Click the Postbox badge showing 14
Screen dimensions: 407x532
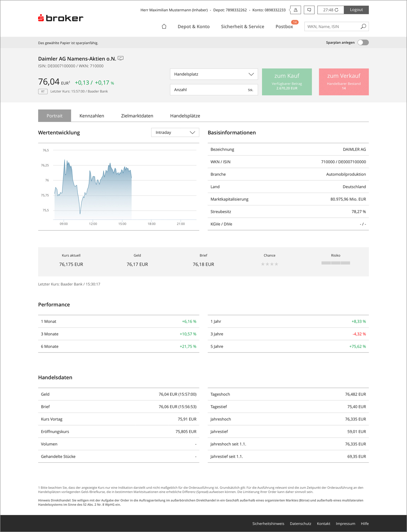click(x=295, y=22)
